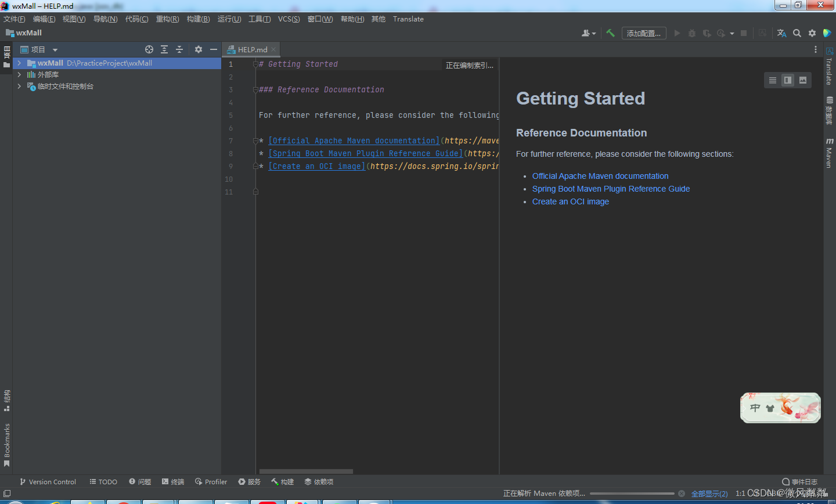The height and width of the screenshot is (504, 836).
Task: Open Search Everywhere magnifier icon
Action: (797, 33)
